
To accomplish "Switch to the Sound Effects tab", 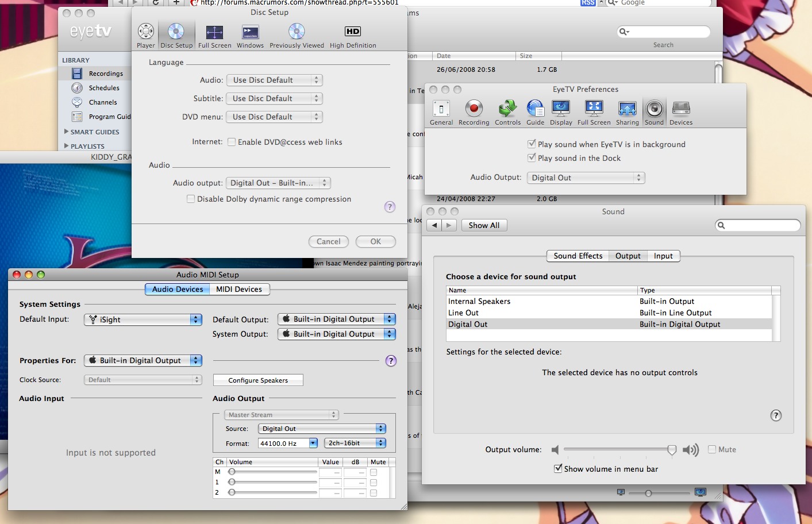I will pos(578,256).
